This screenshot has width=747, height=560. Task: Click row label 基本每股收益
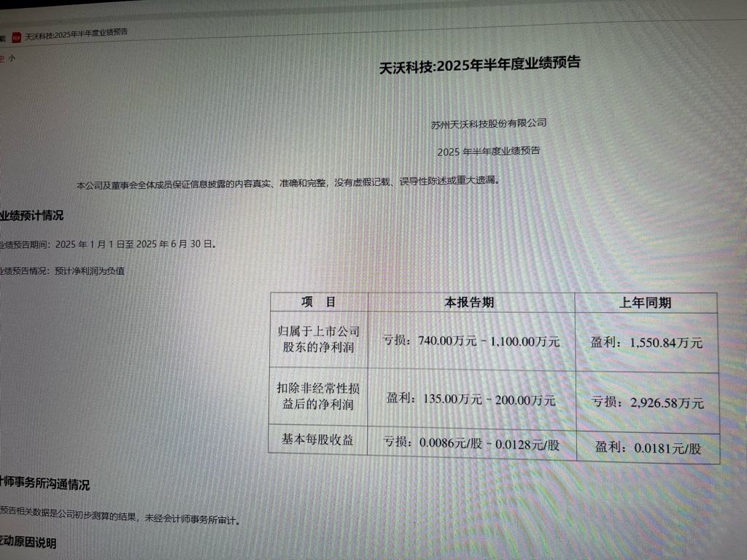[317, 439]
